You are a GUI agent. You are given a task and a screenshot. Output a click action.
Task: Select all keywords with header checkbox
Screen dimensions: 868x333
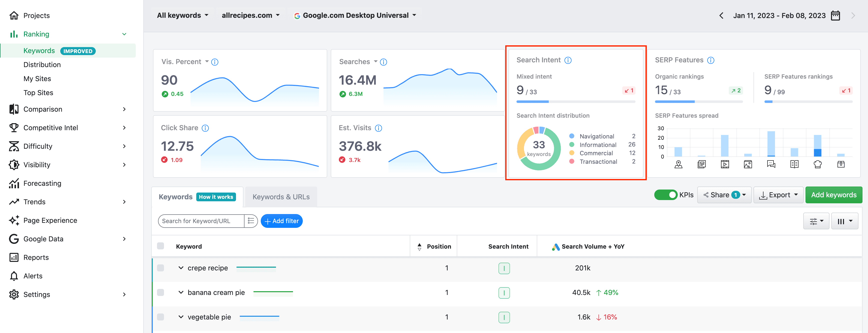pos(160,246)
